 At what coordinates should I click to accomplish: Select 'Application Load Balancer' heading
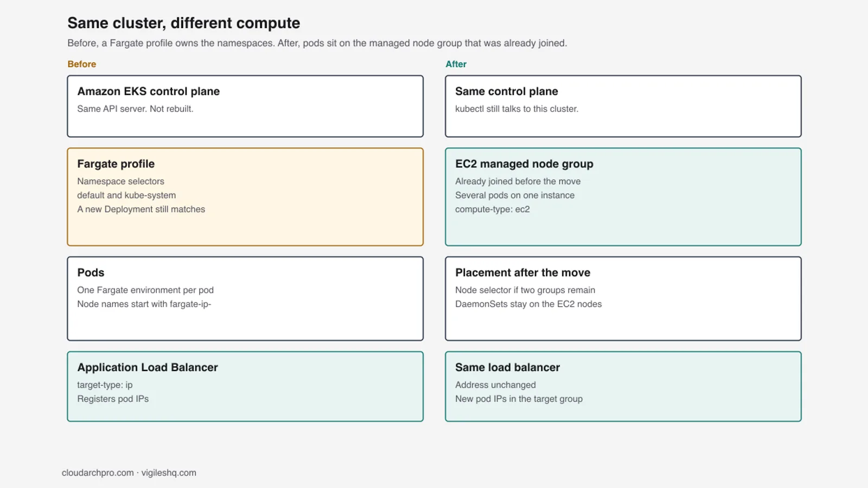(x=148, y=367)
